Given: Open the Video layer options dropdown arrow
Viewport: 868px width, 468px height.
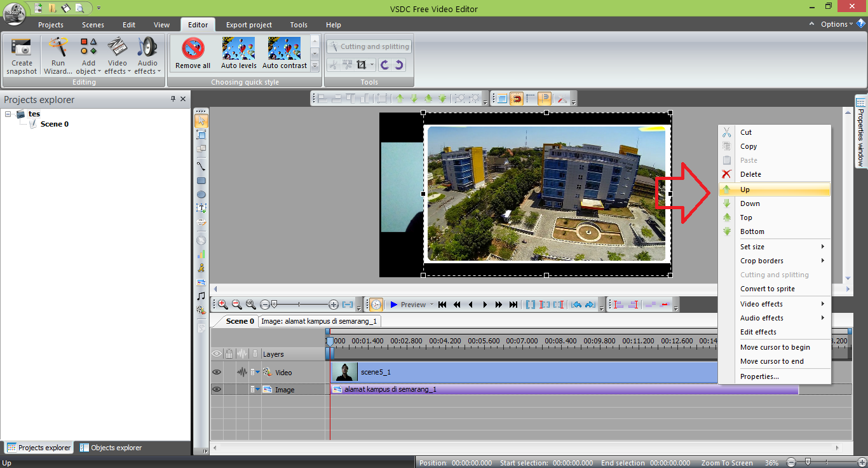Looking at the screenshot, I should coord(258,372).
